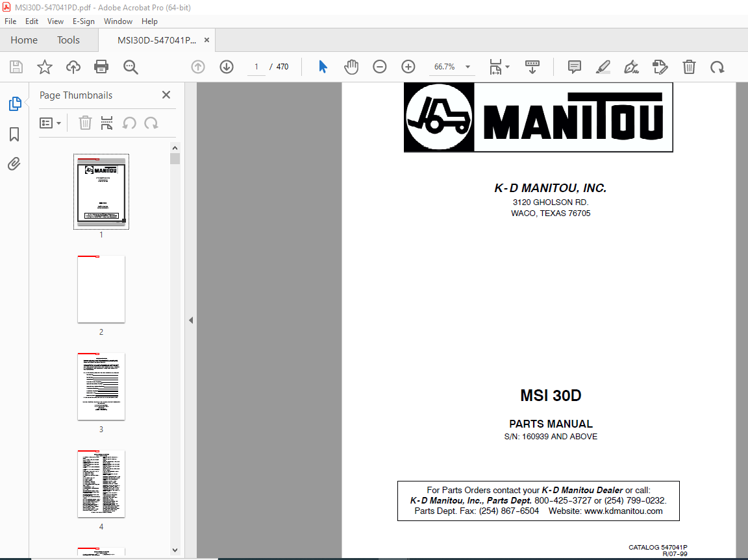The height and width of the screenshot is (560, 748).
Task: Delete selected thumbnail via panel trash icon
Action: click(x=85, y=123)
